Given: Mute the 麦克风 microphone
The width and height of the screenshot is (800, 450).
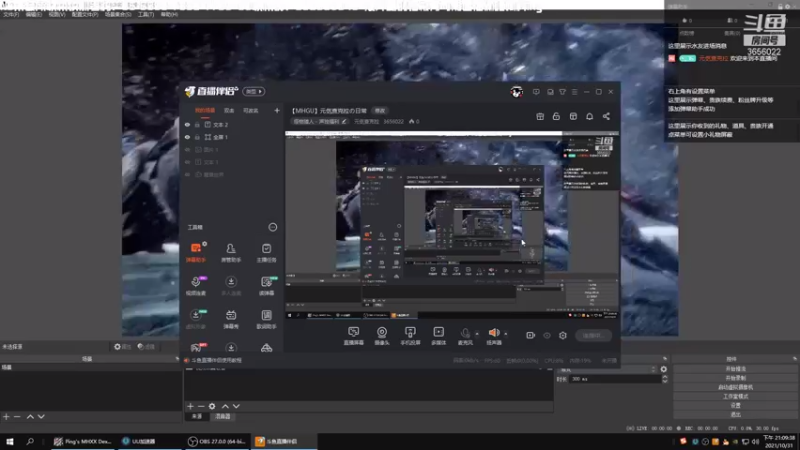Looking at the screenshot, I should [x=465, y=336].
